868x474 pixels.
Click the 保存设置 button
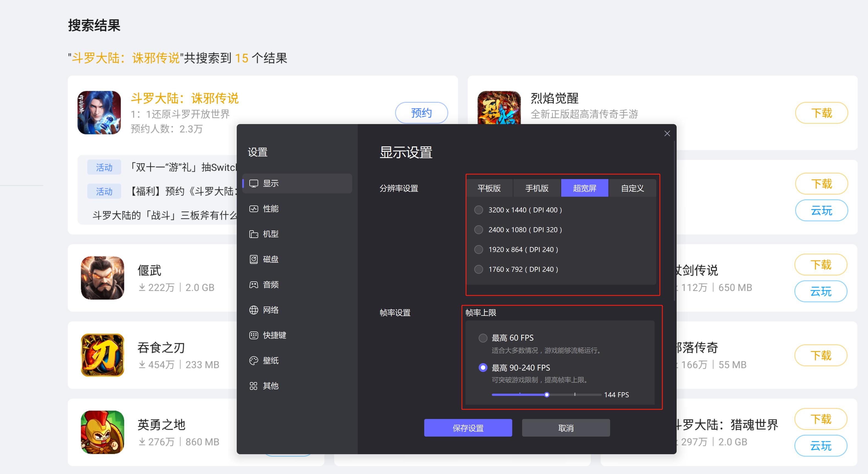coord(468,428)
